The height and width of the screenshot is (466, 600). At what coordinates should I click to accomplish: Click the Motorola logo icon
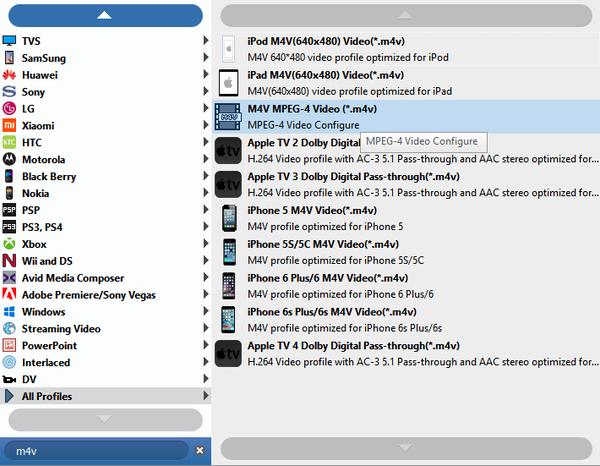coord(9,159)
